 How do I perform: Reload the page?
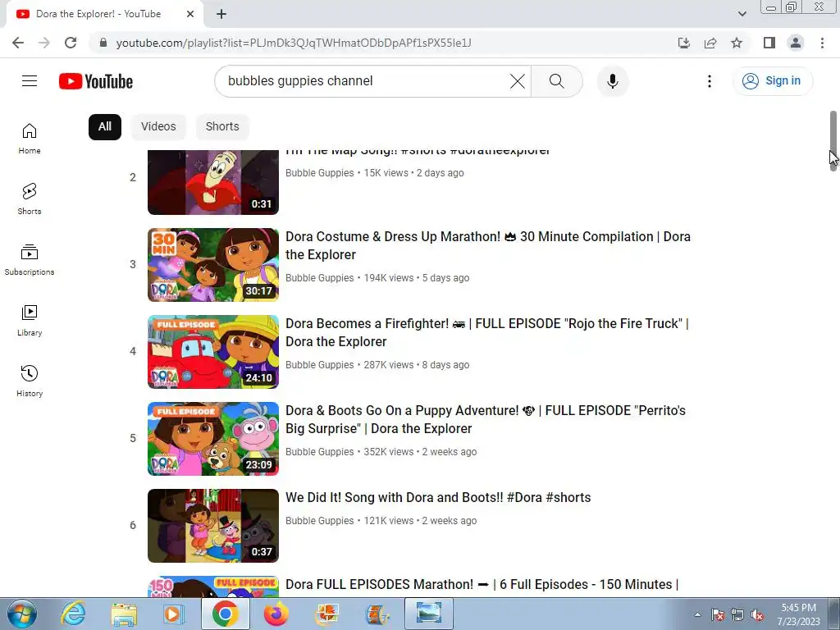pyautogui.click(x=71, y=43)
